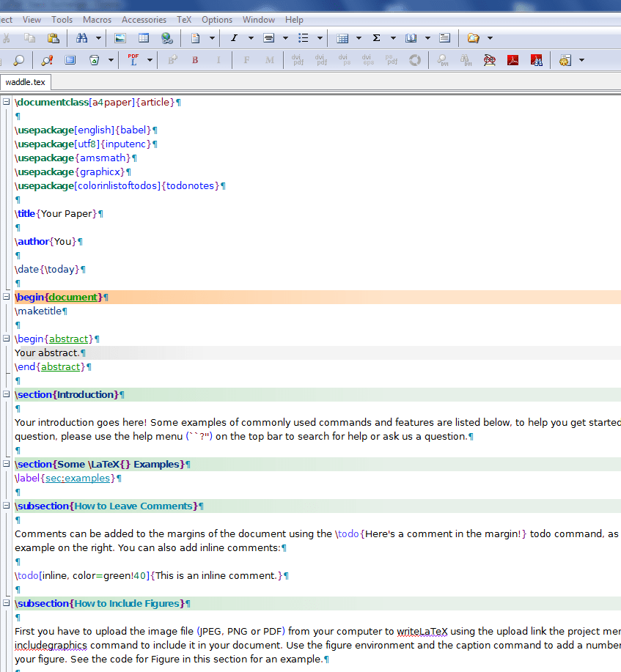Click the PDFLaTeX compile icon

point(133,60)
